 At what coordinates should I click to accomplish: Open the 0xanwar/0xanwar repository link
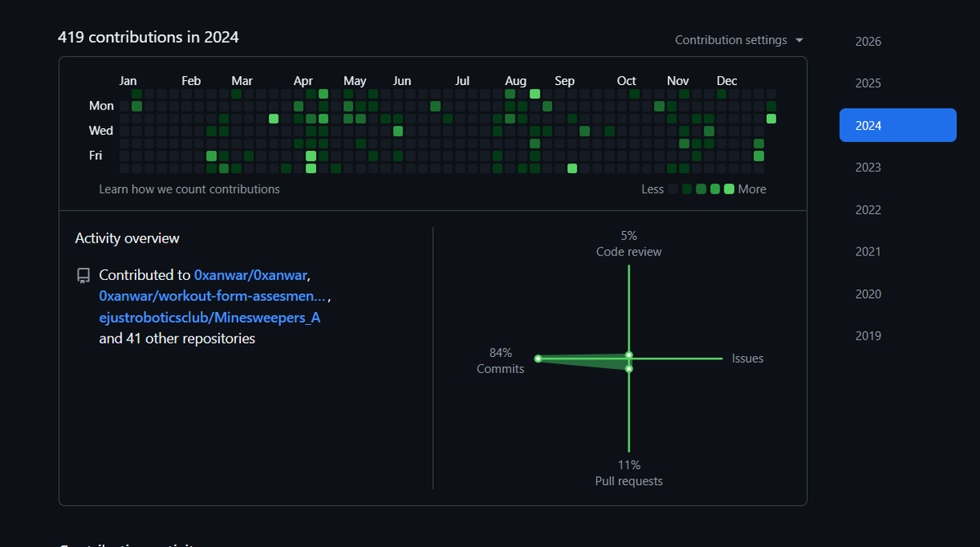tap(251, 274)
